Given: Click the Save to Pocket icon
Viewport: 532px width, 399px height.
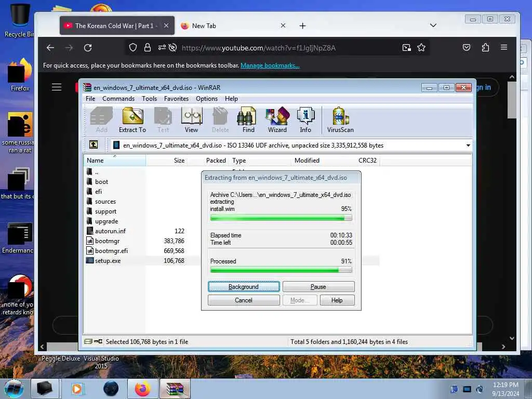Looking at the screenshot, I should tap(467, 47).
